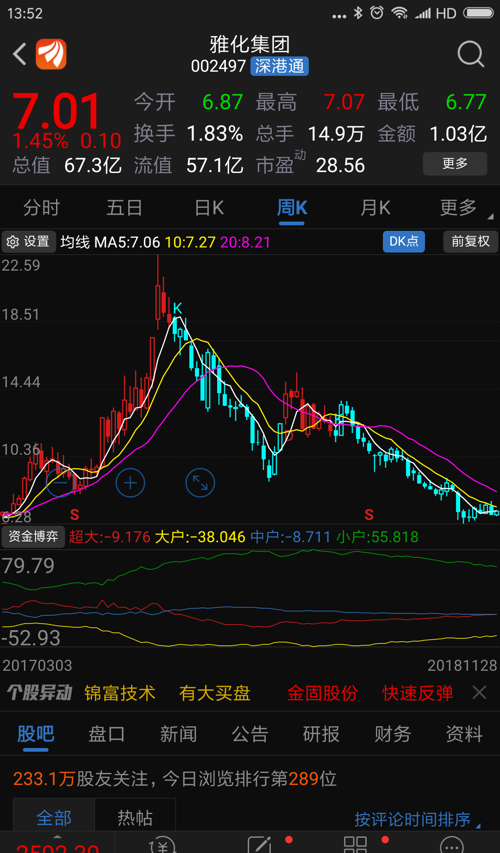Switch to 日K chart tab
This screenshot has width=500, height=853.
(209, 208)
